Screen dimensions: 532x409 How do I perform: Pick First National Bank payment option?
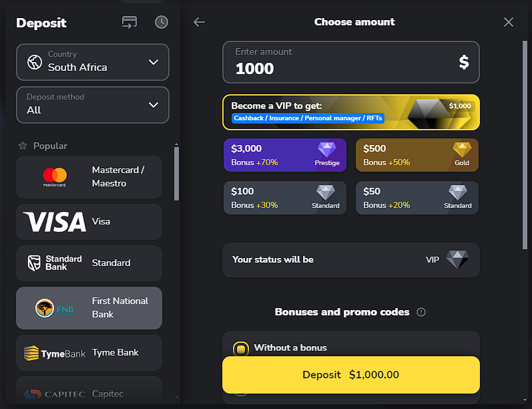click(89, 308)
